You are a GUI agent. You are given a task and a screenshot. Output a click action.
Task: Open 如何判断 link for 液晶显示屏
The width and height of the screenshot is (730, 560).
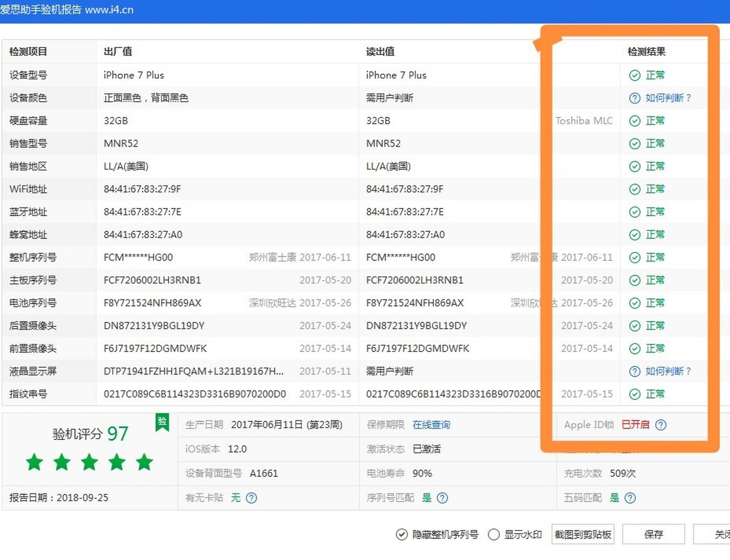coord(668,371)
